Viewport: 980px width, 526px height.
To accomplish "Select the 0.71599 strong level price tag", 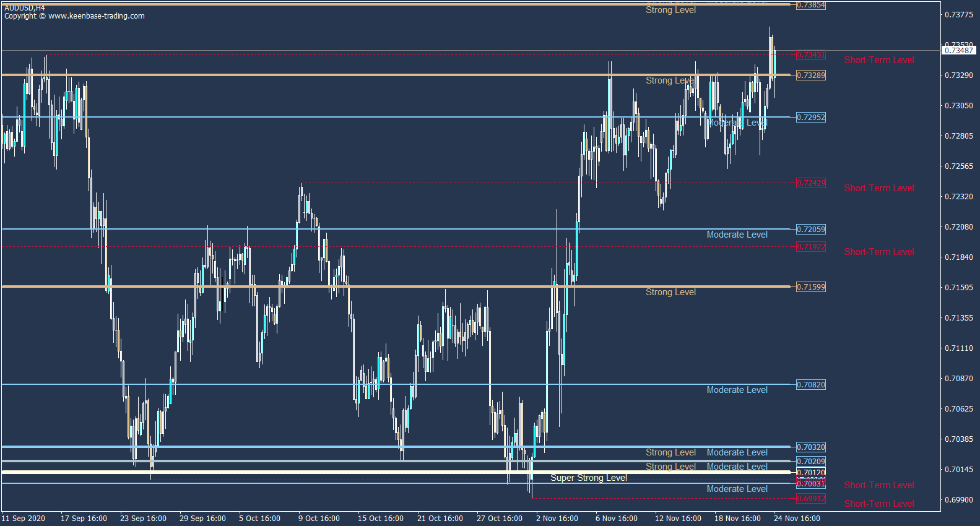I will (810, 287).
